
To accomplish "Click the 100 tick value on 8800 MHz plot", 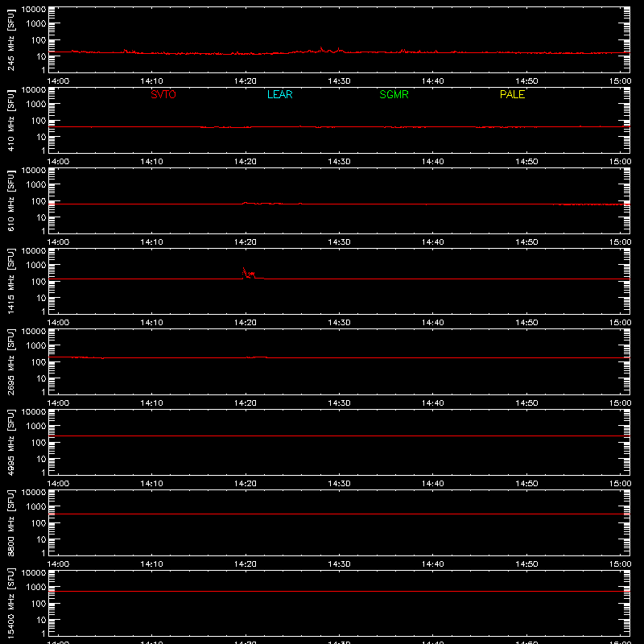I will (x=39, y=523).
